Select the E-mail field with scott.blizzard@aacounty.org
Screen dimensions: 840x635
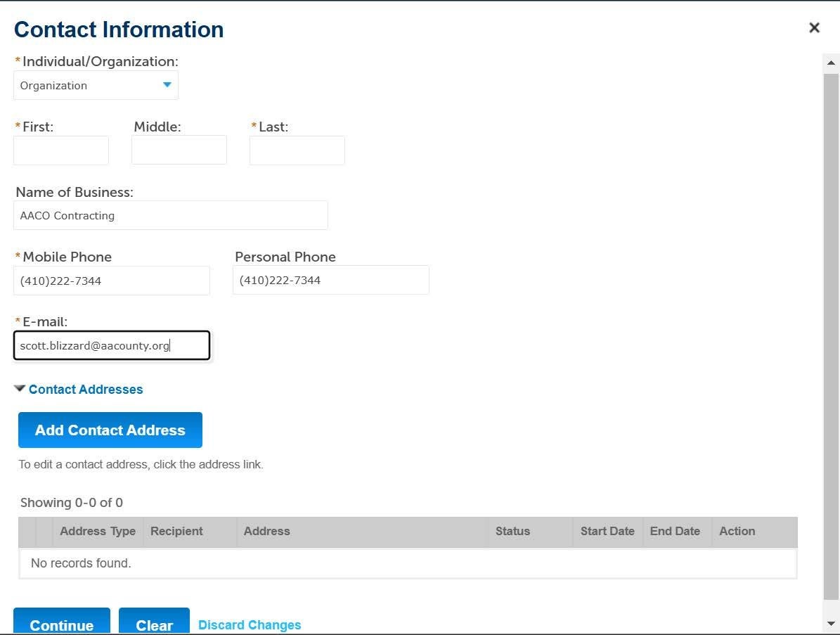(111, 345)
